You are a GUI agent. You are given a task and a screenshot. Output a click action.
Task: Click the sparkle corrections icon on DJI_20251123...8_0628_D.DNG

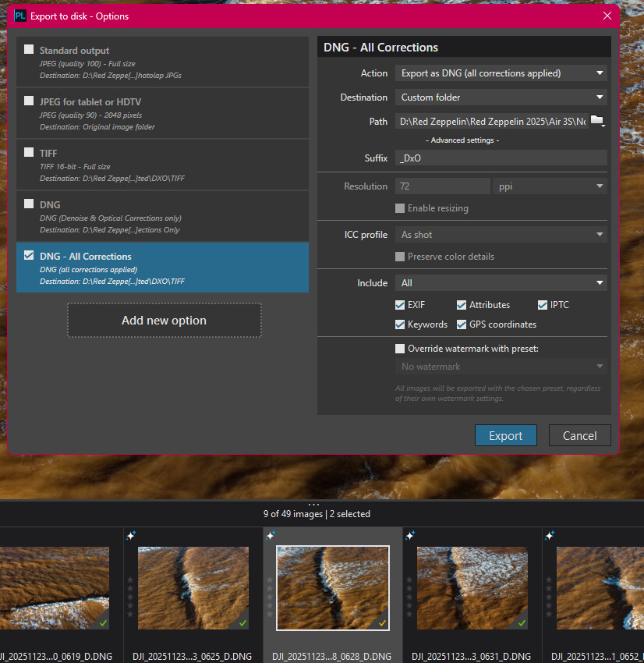point(271,536)
